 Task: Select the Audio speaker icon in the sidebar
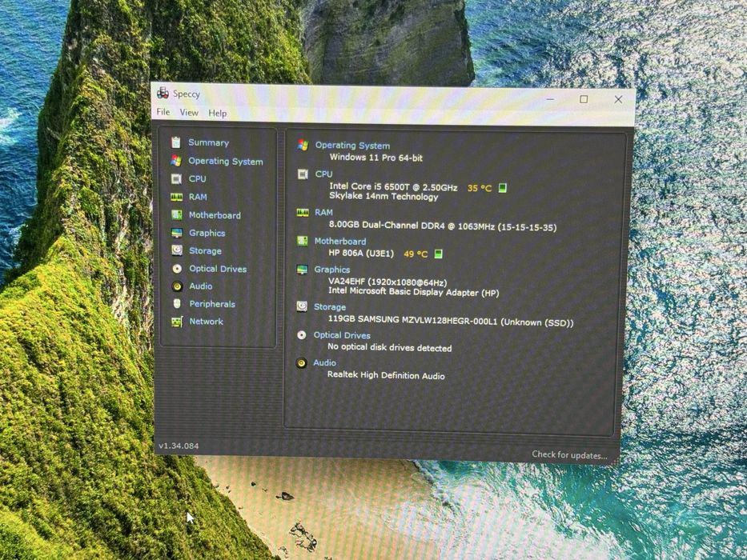point(177,286)
